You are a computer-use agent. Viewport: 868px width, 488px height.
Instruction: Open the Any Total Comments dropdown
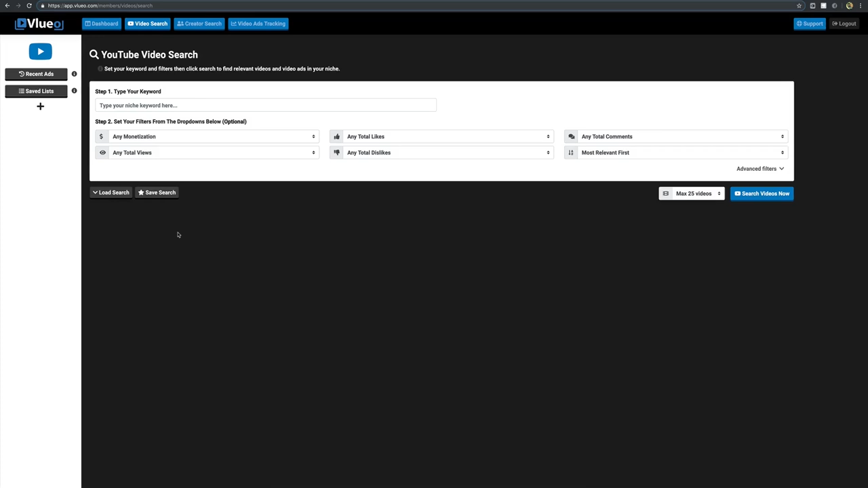tap(682, 136)
